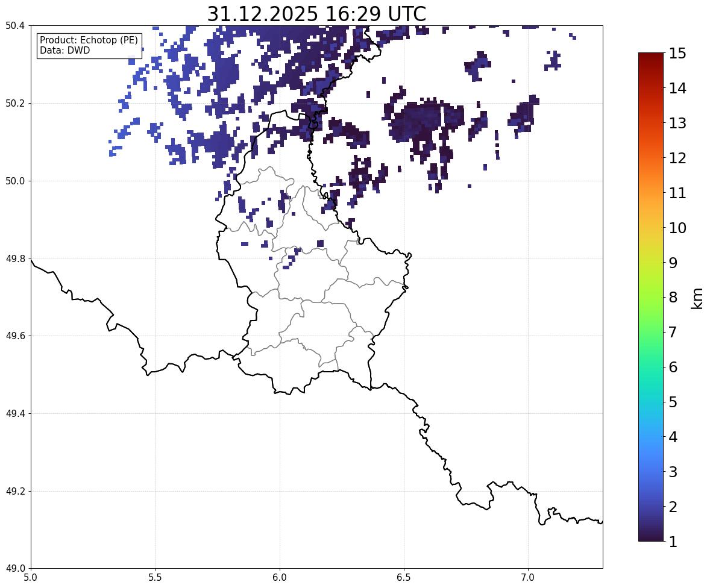Click colorbar tick label 5
This screenshot has height=588, width=710.
pos(673,402)
